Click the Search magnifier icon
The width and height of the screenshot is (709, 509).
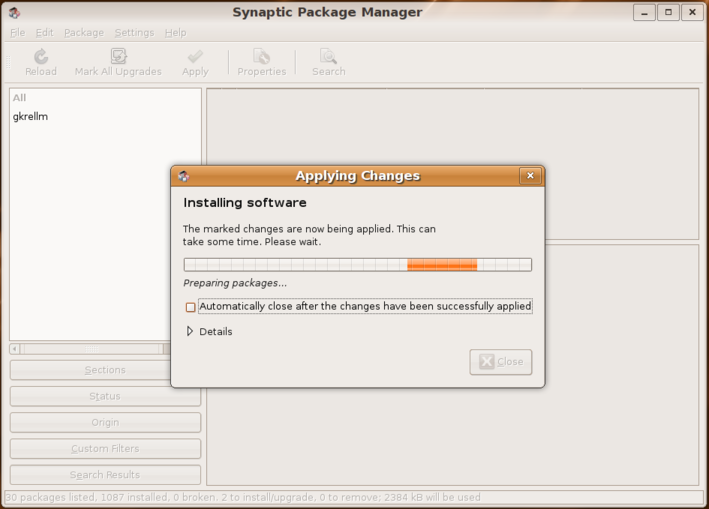tap(328, 57)
